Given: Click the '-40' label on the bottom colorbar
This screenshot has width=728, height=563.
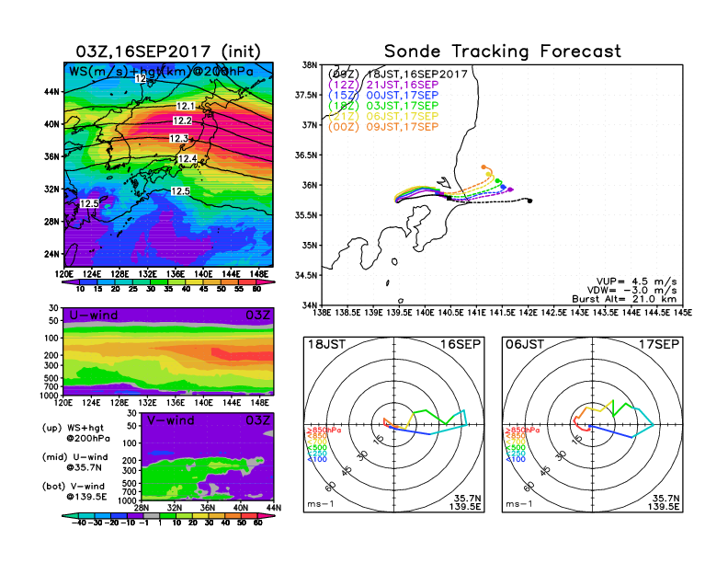Looking at the screenshot, I should click(79, 523).
